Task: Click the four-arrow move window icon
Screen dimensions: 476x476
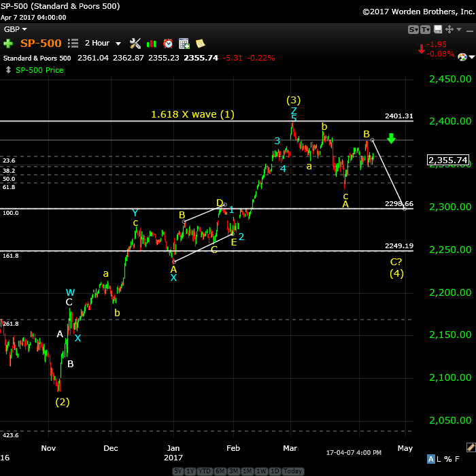Action: (x=449, y=29)
